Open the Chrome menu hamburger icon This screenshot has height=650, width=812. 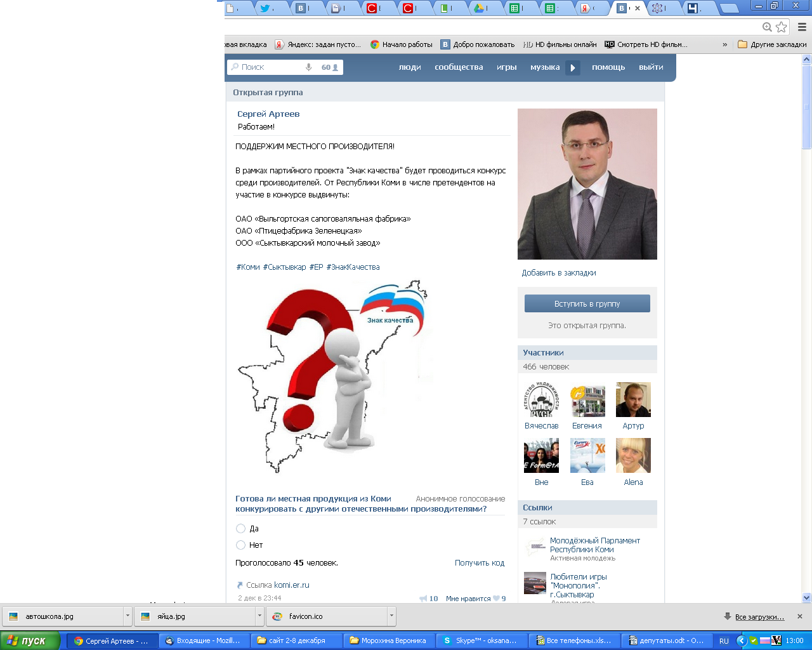[x=802, y=27]
